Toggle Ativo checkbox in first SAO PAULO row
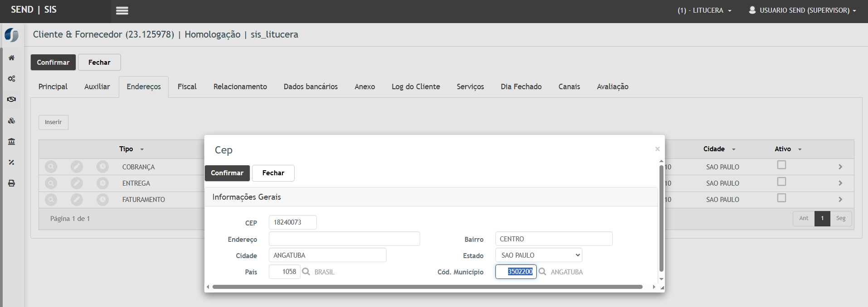 tap(781, 165)
